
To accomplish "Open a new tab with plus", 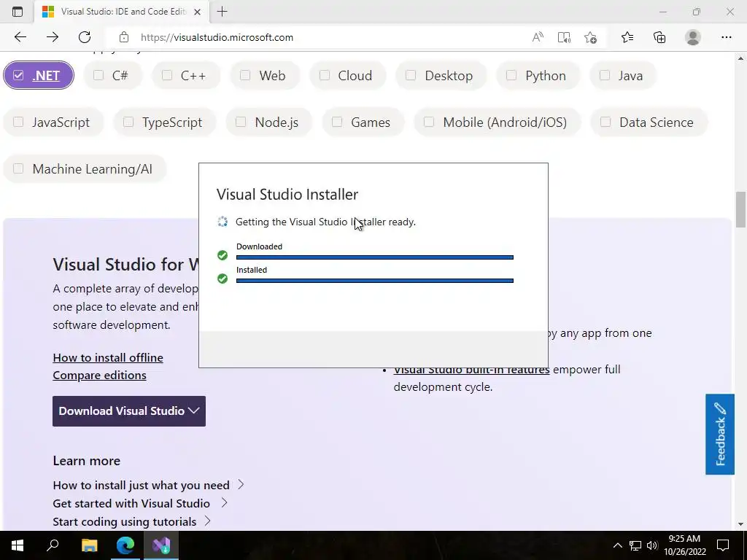I will [222, 12].
